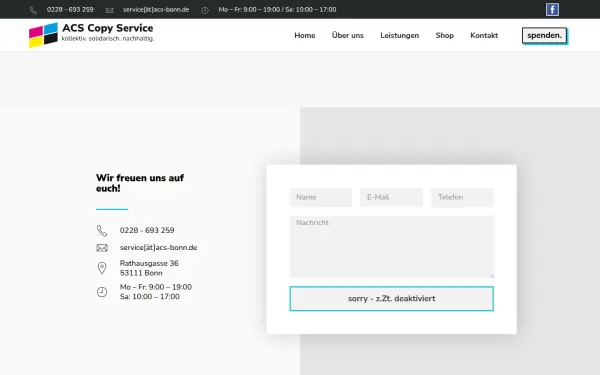Click the '53111 Bonn' address line
Viewport: 600px width, 375px height.
[141, 273]
